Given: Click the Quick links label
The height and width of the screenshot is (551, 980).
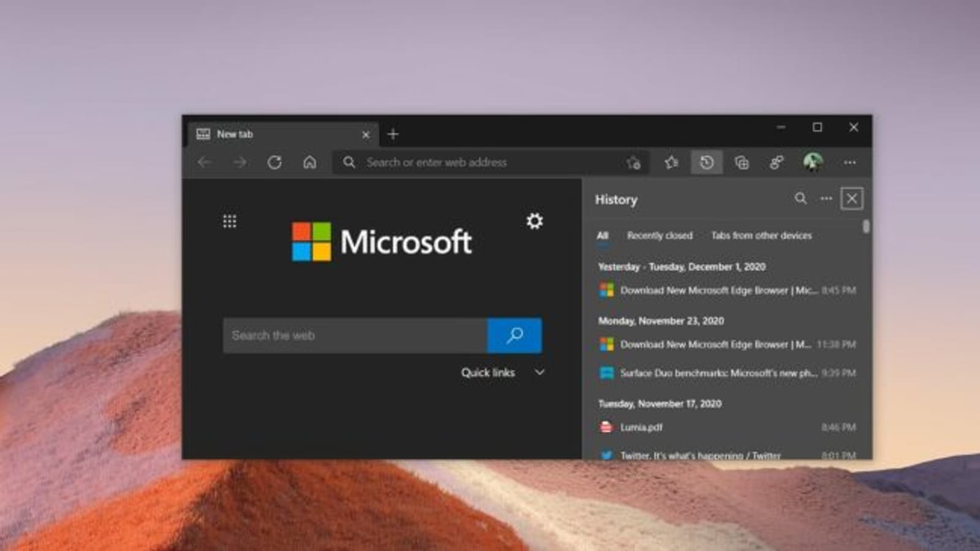Looking at the screenshot, I should (x=488, y=372).
